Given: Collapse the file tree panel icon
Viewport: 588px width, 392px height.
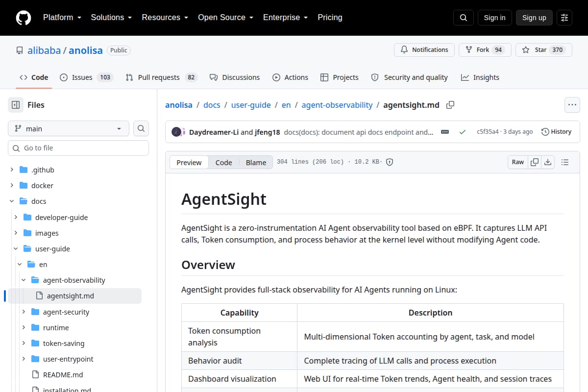Looking at the screenshot, I should pyautogui.click(x=16, y=105).
